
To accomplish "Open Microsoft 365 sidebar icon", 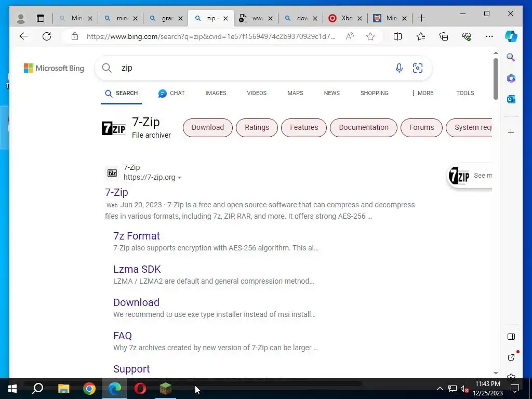I will point(511,78).
